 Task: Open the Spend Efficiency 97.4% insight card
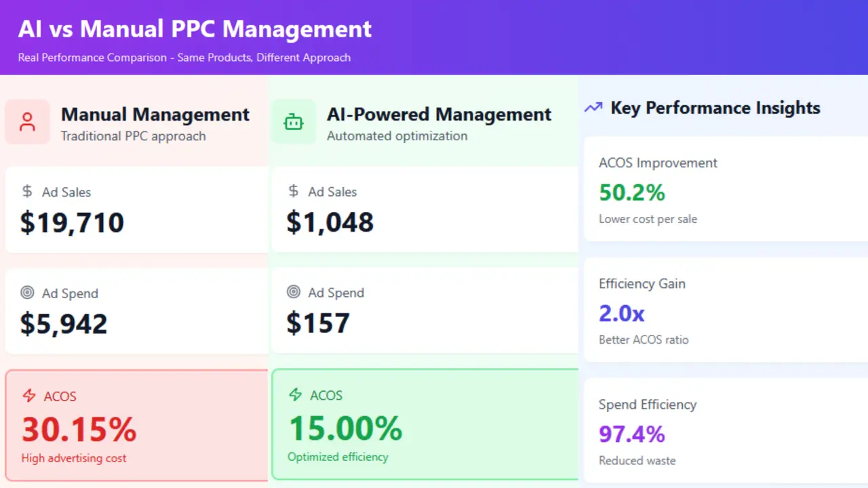[x=726, y=431]
